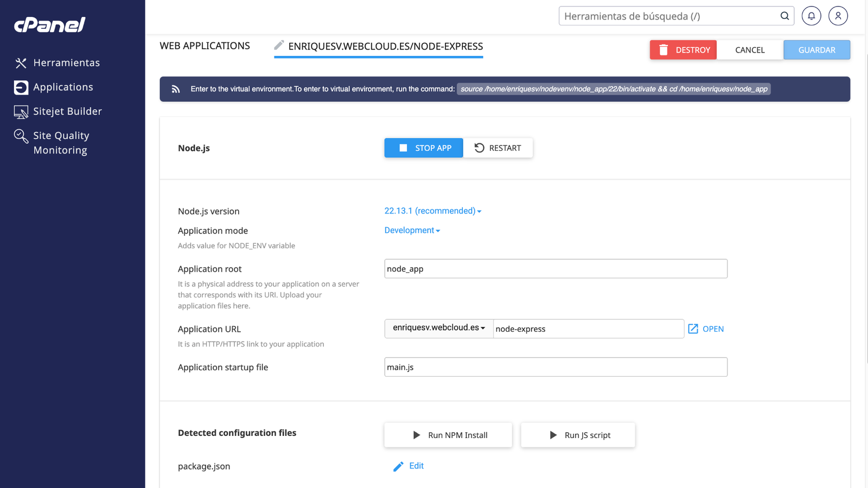This screenshot has width=868, height=488.
Task: Click the search magnifier icon
Action: tap(784, 16)
